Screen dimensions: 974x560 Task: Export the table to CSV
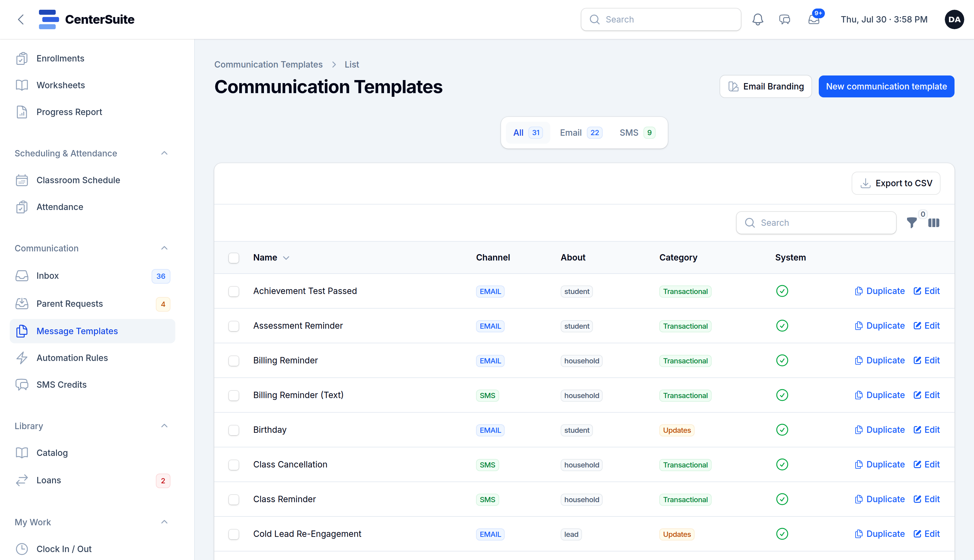coord(896,183)
